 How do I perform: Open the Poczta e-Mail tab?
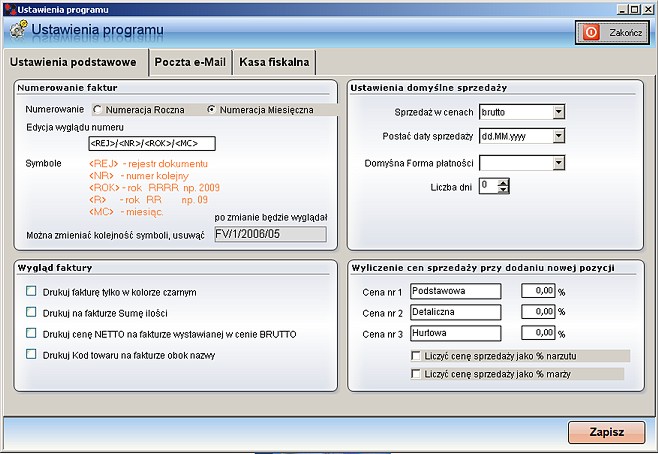click(x=190, y=62)
